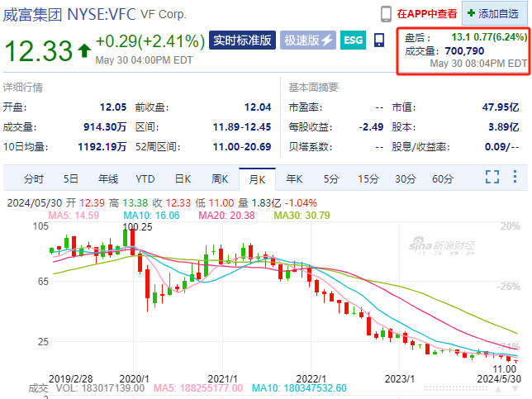Switch to the 5分 interval tab
The width and height of the screenshot is (532, 399).
pos(331,178)
